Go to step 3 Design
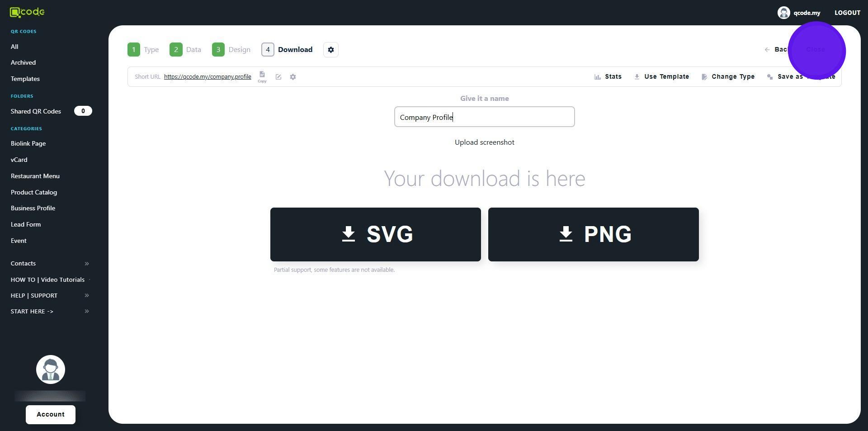868x431 pixels. 231,50
